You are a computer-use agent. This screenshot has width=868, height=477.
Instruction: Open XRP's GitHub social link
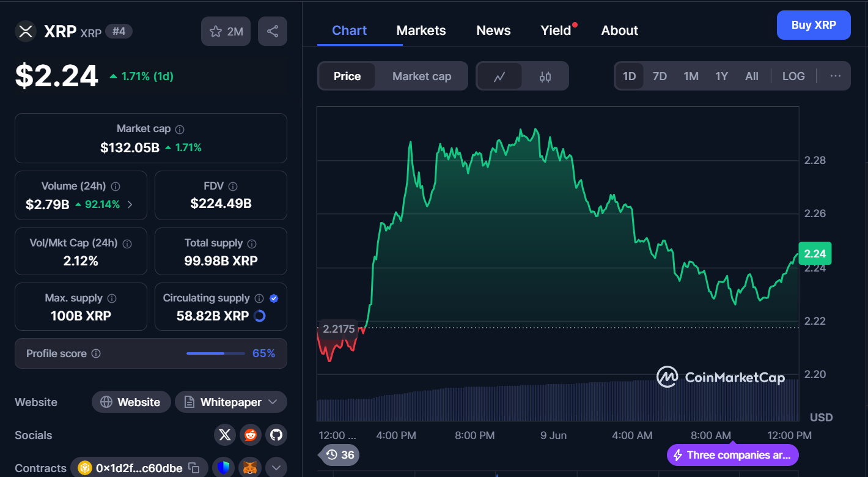(x=276, y=435)
